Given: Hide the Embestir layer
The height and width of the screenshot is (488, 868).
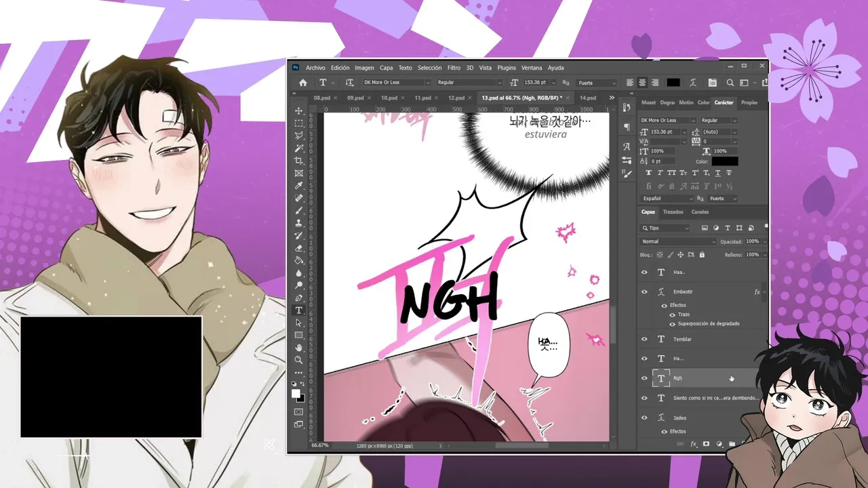Looking at the screenshot, I should 644,291.
